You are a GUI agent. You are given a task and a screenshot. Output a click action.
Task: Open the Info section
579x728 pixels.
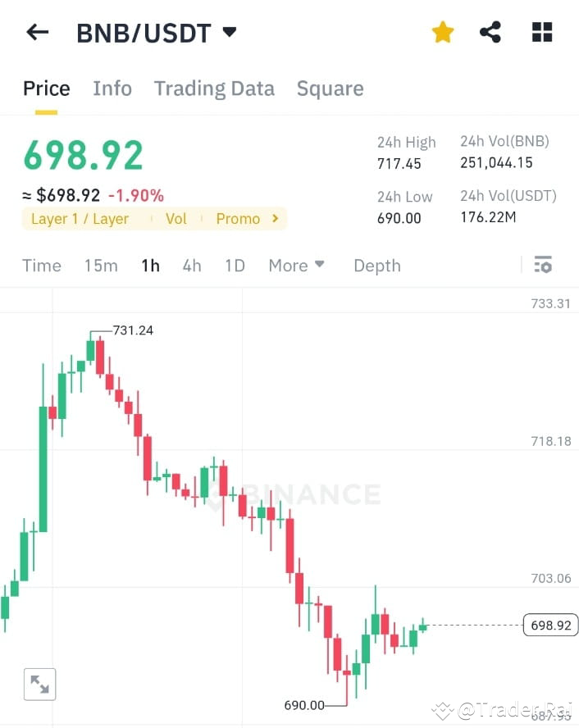pos(112,89)
